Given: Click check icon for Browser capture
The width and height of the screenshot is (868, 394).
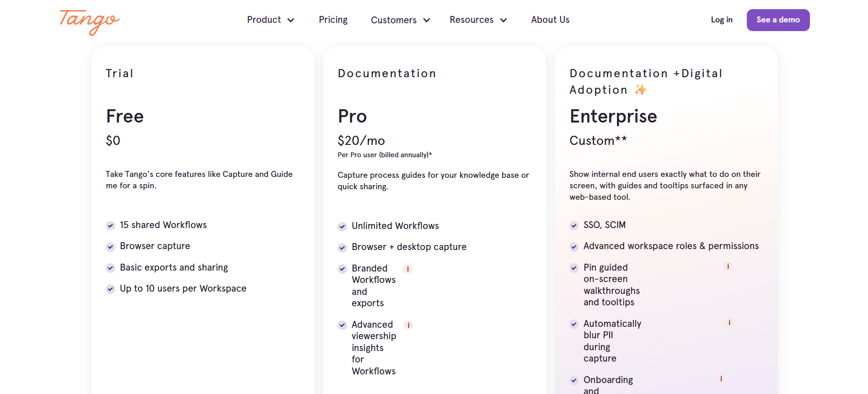Looking at the screenshot, I should [110, 247].
